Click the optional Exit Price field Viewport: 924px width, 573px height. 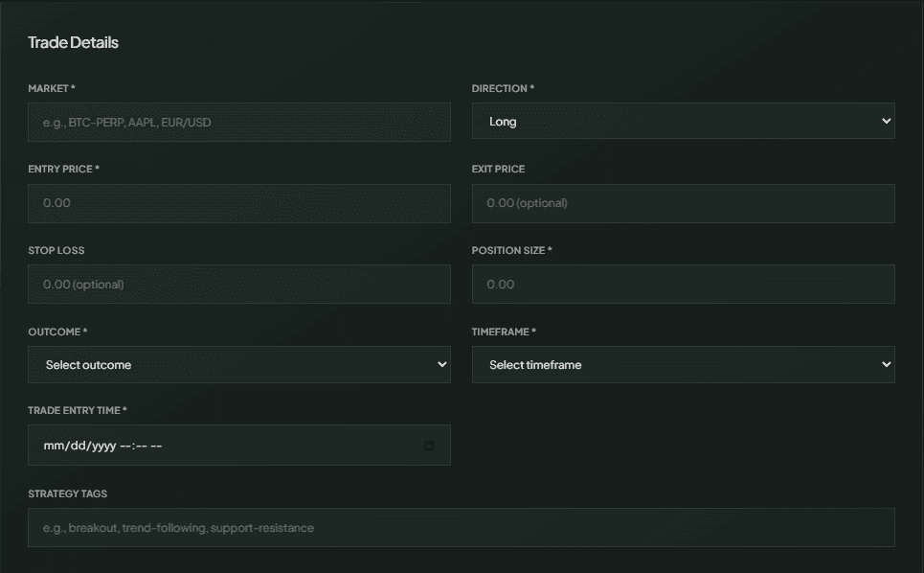[684, 203]
